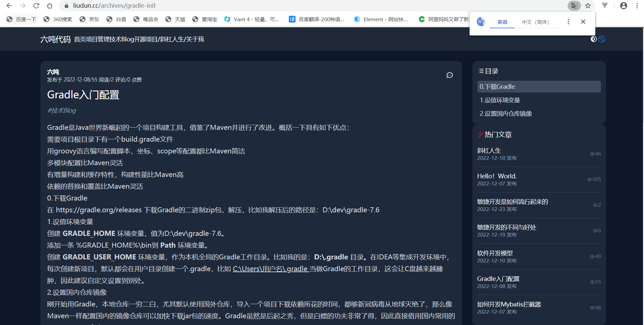The image size is (644, 325).
Task: Open the Vant 4 bookmark
Action: coord(252,20)
